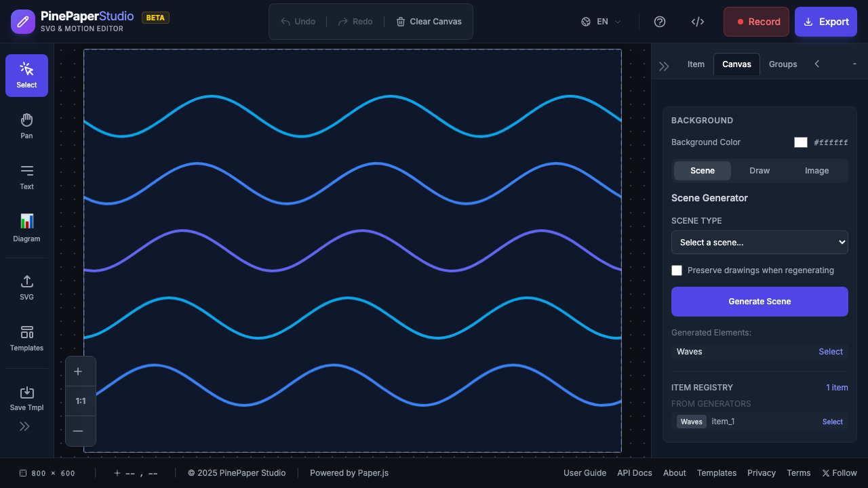This screenshot has width=868, height=488.
Task: Switch background mode to Image
Action: coord(816,170)
